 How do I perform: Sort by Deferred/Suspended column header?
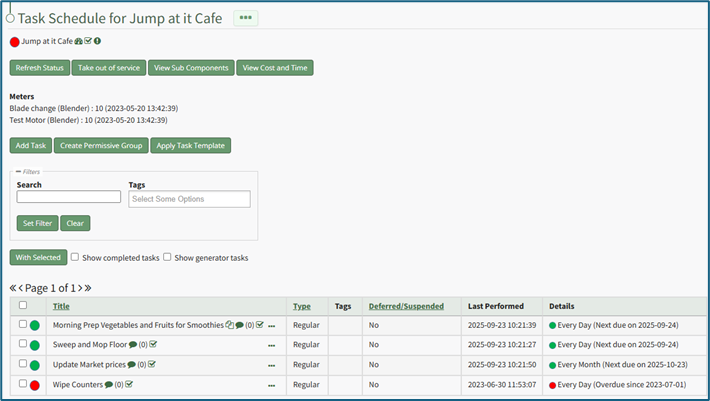point(406,306)
